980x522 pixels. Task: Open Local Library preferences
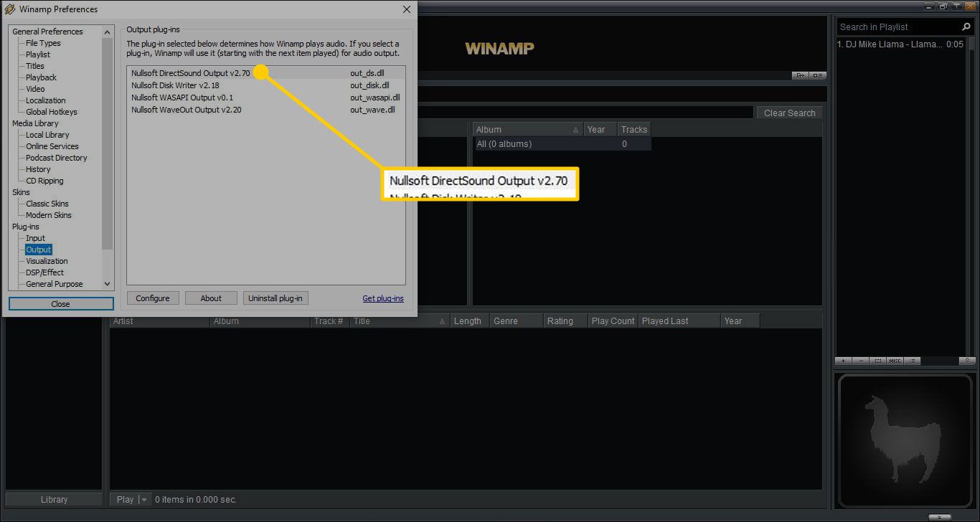pyautogui.click(x=47, y=135)
